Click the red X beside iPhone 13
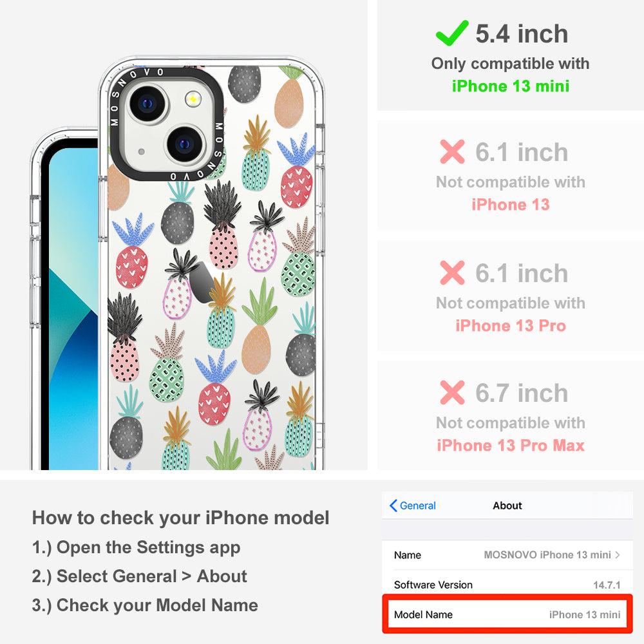Viewport: 644px width, 644px height. coord(452,151)
